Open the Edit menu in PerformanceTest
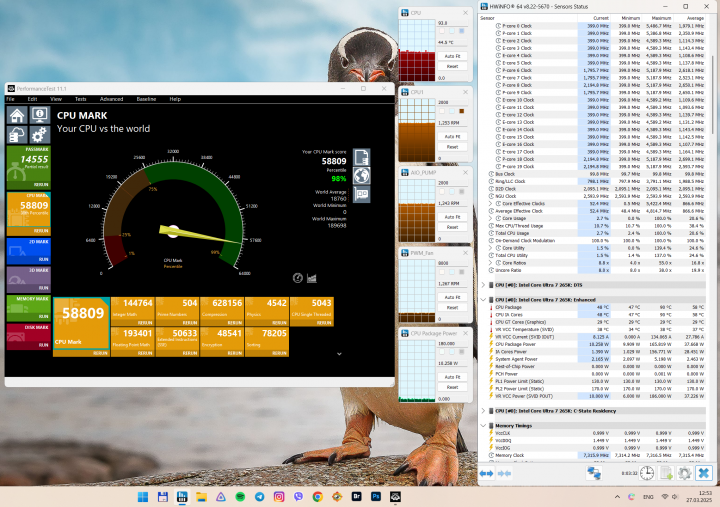This screenshot has width=720, height=507. (x=32, y=99)
